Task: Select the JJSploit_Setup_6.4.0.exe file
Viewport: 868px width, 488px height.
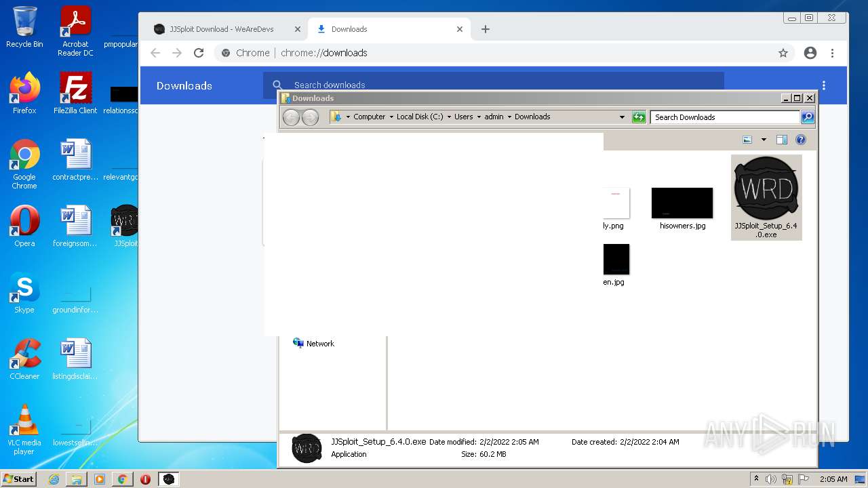Action: tap(766, 197)
